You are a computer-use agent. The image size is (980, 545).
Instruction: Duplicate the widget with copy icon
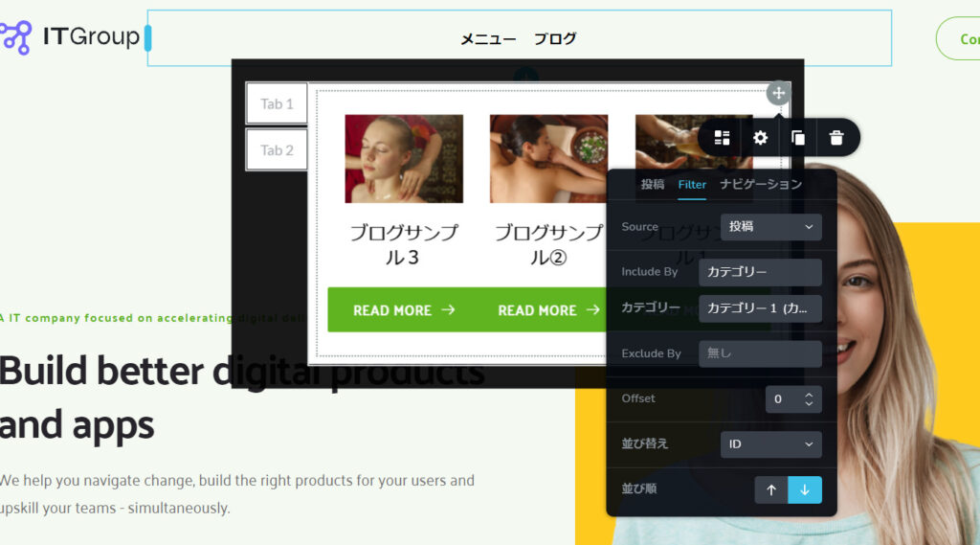pos(798,138)
